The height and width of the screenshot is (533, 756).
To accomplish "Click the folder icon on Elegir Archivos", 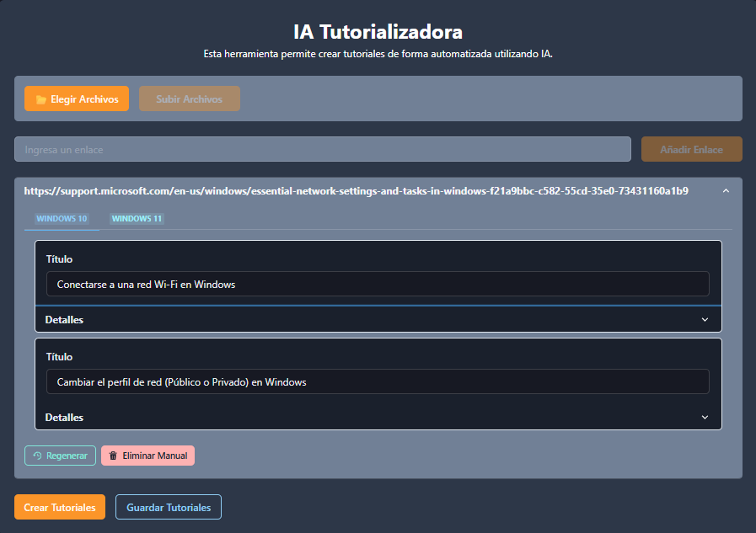I will pos(40,99).
